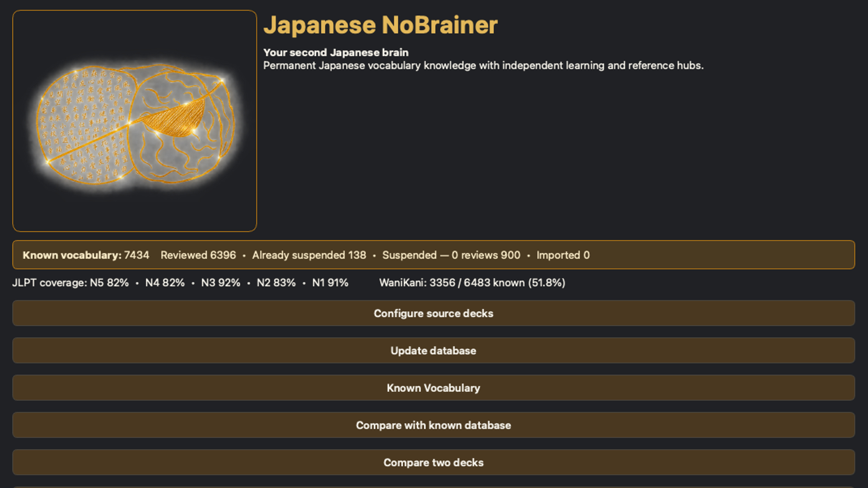Launch Compare two decks

[433, 462]
